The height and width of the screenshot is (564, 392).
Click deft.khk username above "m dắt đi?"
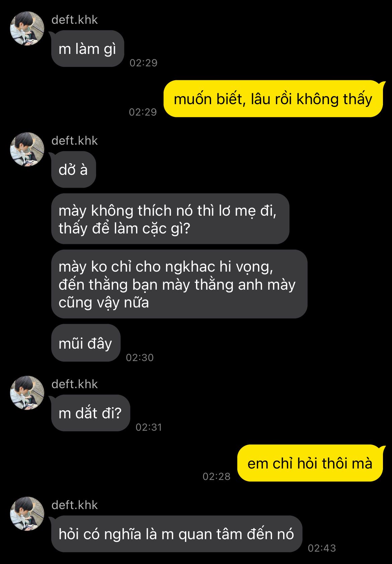pos(74,384)
